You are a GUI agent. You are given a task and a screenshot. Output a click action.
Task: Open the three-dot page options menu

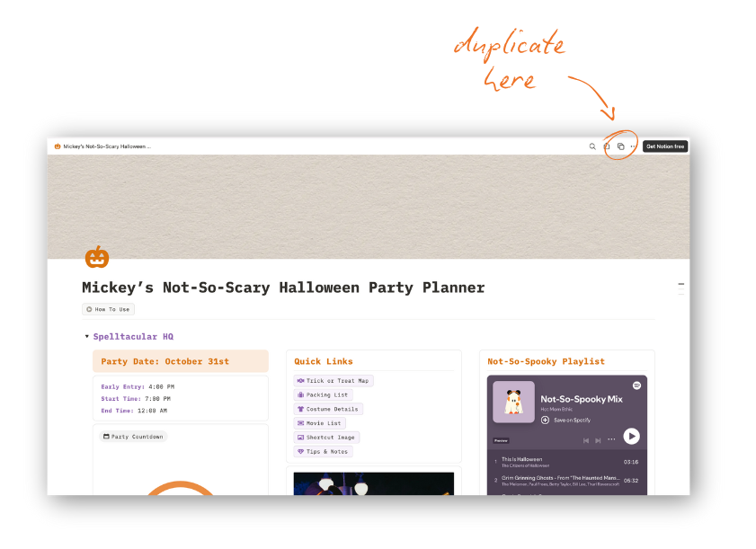click(633, 146)
